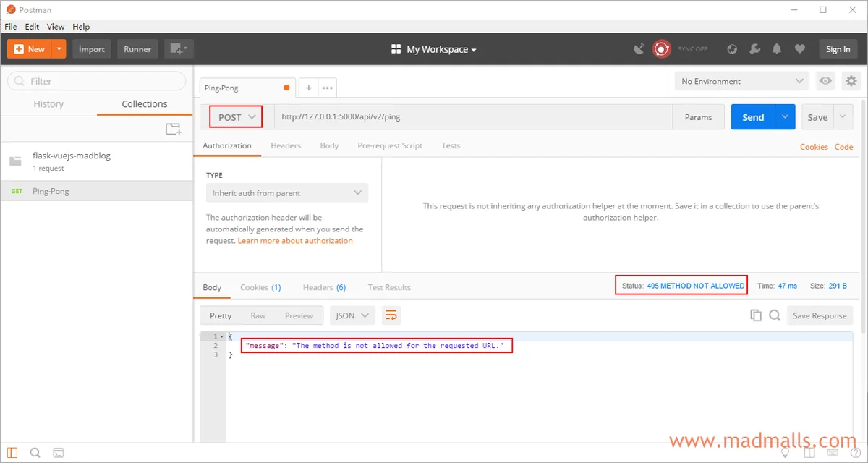Create a new collection with the folder-plus icon
868x463 pixels.
(x=173, y=129)
